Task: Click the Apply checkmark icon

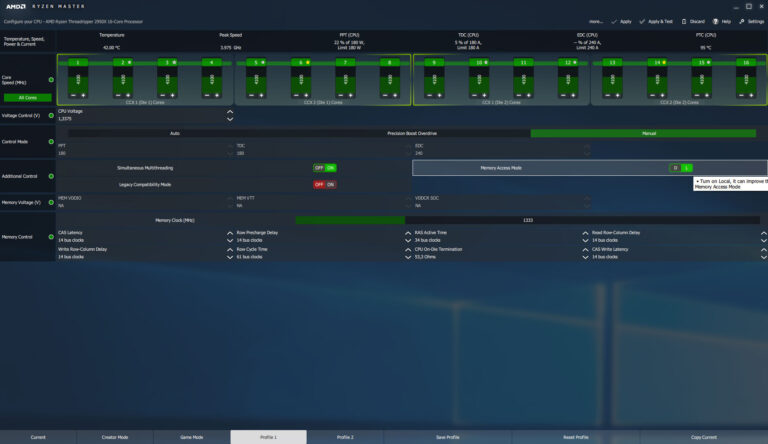Action: [613, 21]
